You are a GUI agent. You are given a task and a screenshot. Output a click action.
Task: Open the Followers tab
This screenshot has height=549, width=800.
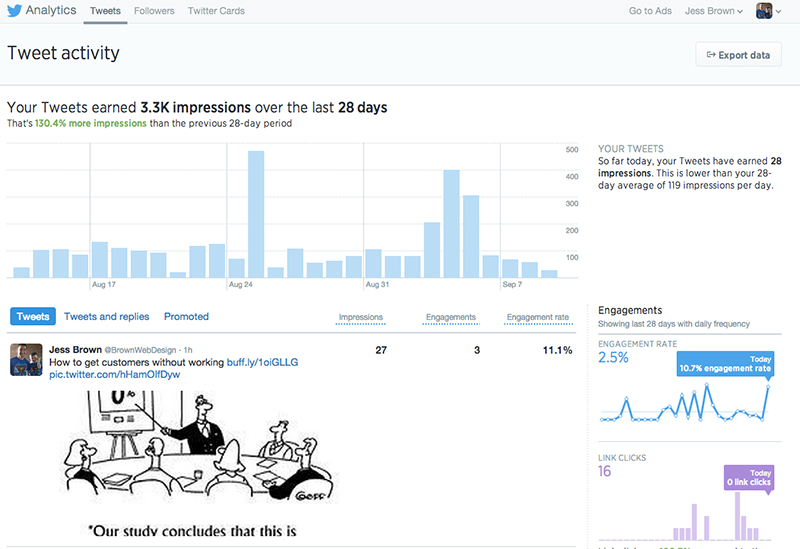[x=154, y=11]
